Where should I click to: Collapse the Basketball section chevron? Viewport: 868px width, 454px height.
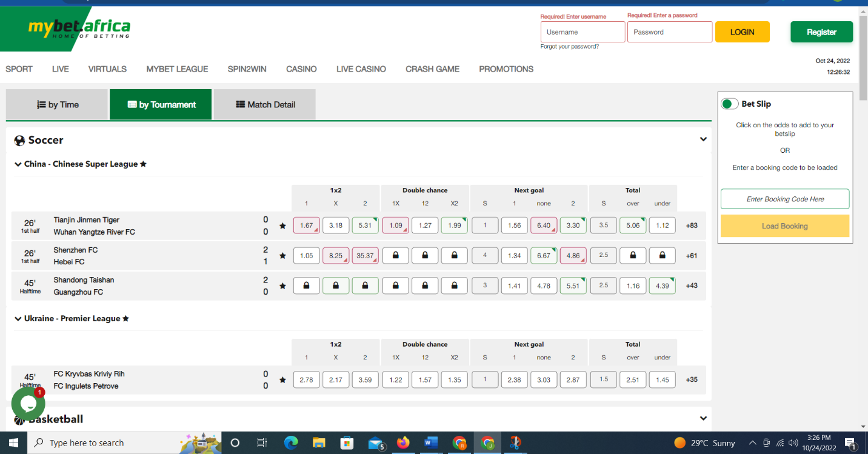[x=703, y=418]
